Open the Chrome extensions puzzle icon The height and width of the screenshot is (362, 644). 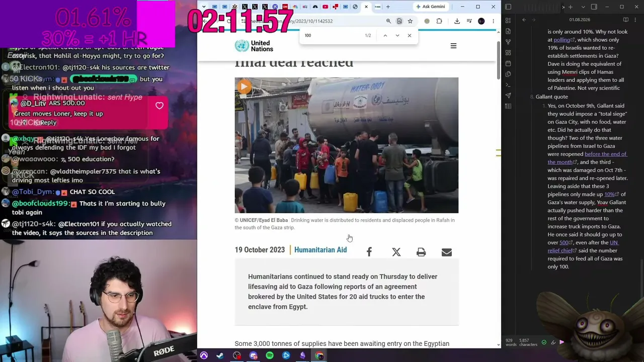[x=439, y=21]
